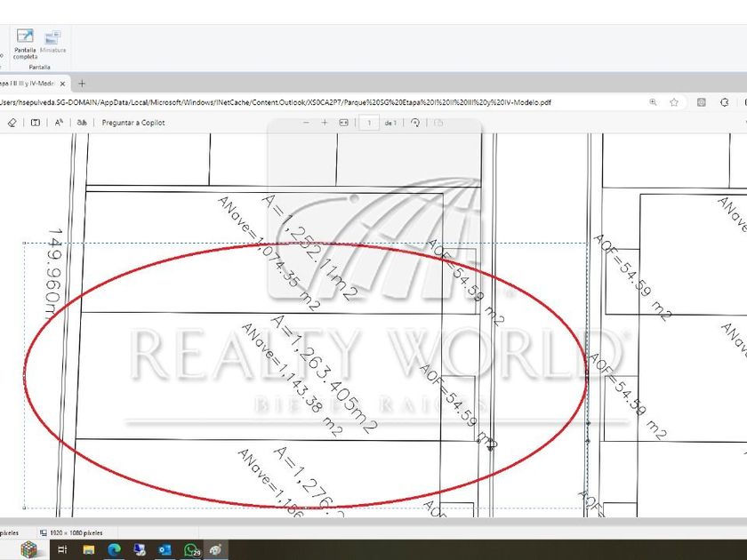The image size is (747, 560).
Task: Zoom in the PDF with plus button
Action: coord(325,123)
